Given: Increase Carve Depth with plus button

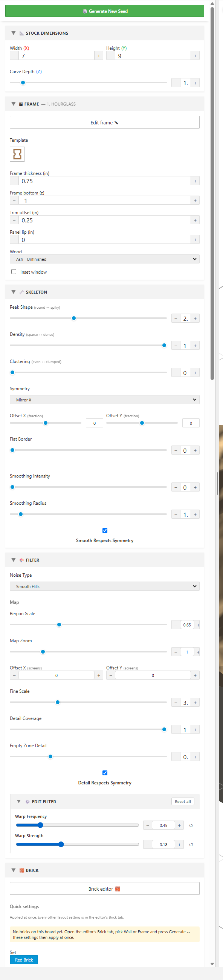Looking at the screenshot, I should click(x=195, y=83).
